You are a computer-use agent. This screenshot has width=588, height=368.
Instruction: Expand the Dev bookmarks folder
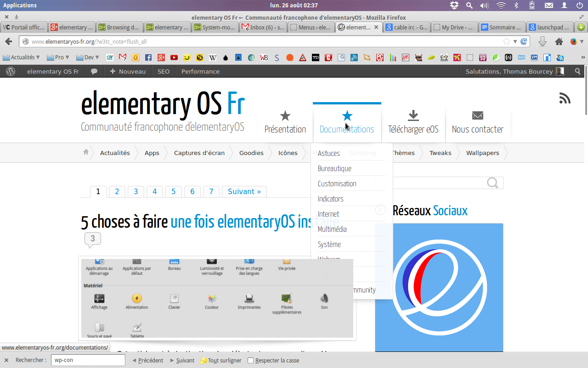click(89, 57)
